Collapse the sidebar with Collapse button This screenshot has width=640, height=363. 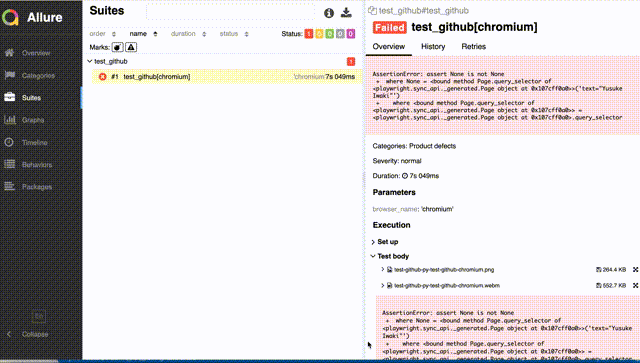pyautogui.click(x=35, y=334)
